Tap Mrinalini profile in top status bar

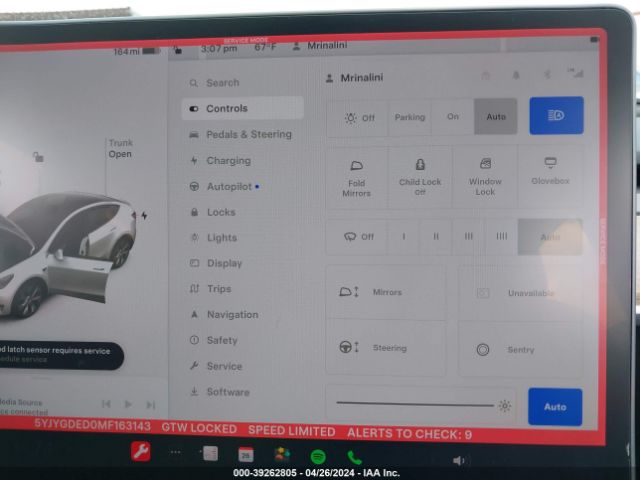tap(320, 45)
